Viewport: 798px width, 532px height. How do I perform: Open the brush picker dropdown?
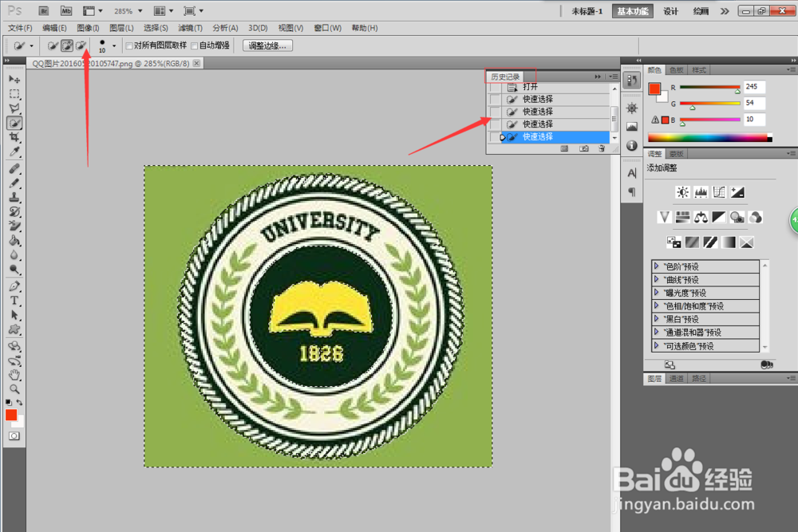[x=114, y=45]
